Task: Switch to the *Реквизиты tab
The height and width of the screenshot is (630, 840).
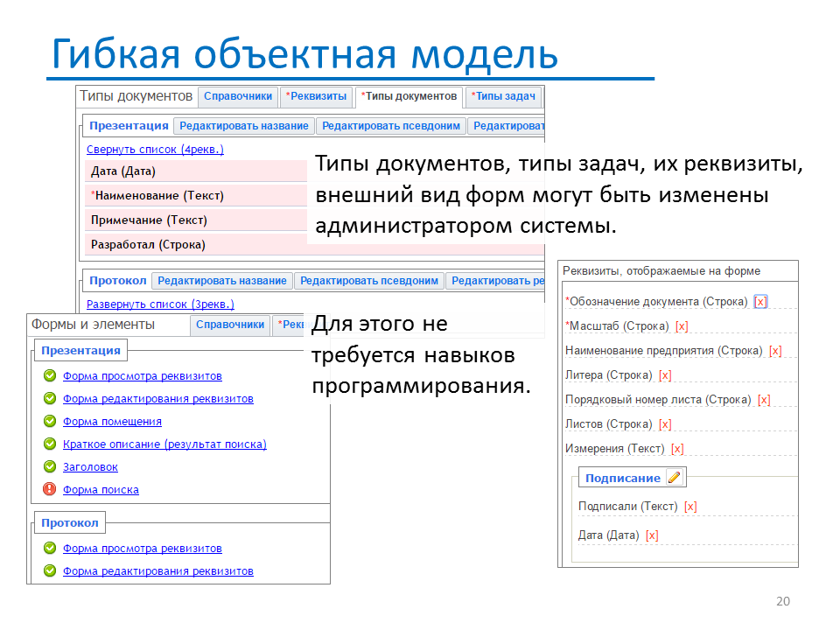Action: [x=316, y=96]
